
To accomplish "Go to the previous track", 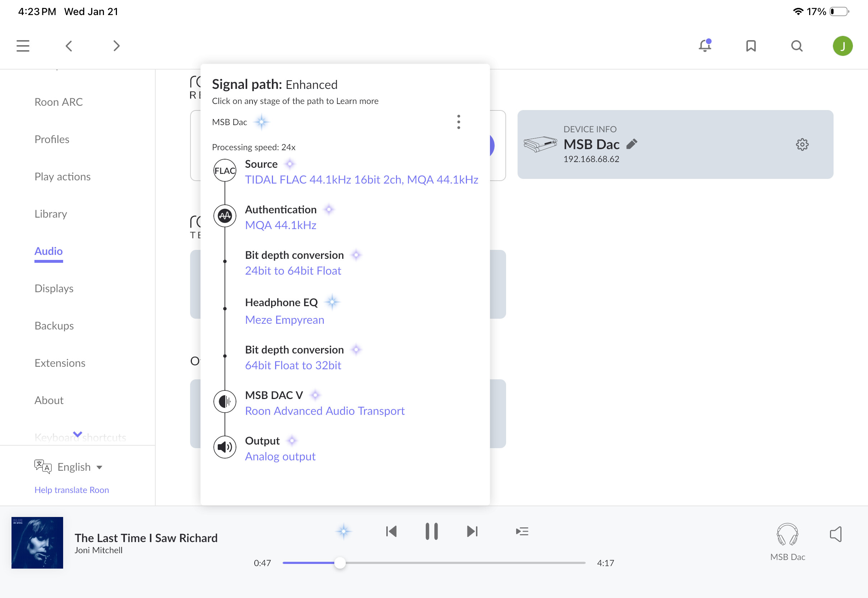I will [391, 531].
